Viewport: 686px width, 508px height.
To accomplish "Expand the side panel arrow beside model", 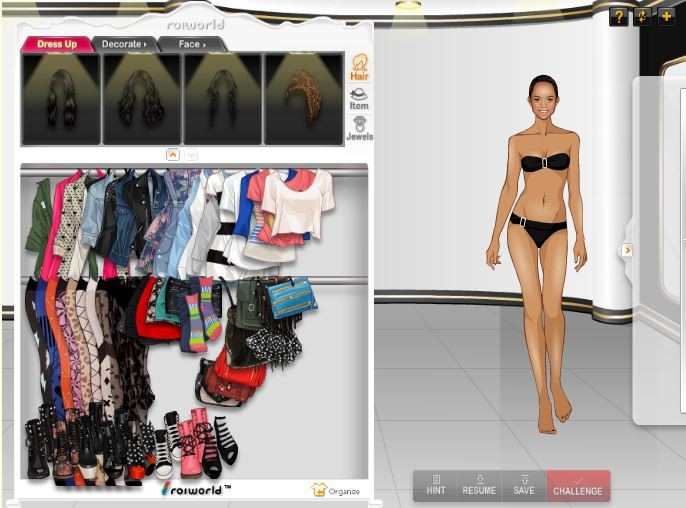I will coord(627,250).
